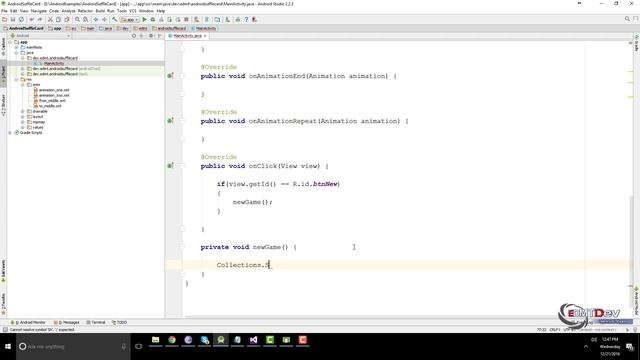Open the File menu
Screen dimensions: 640x360
click(x=4, y=11)
